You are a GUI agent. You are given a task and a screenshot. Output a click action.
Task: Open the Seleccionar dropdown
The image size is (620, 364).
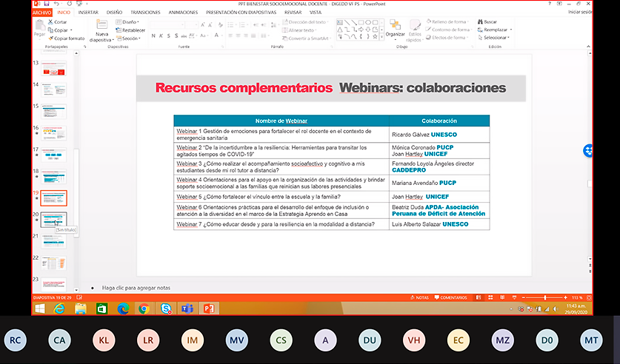493,38
